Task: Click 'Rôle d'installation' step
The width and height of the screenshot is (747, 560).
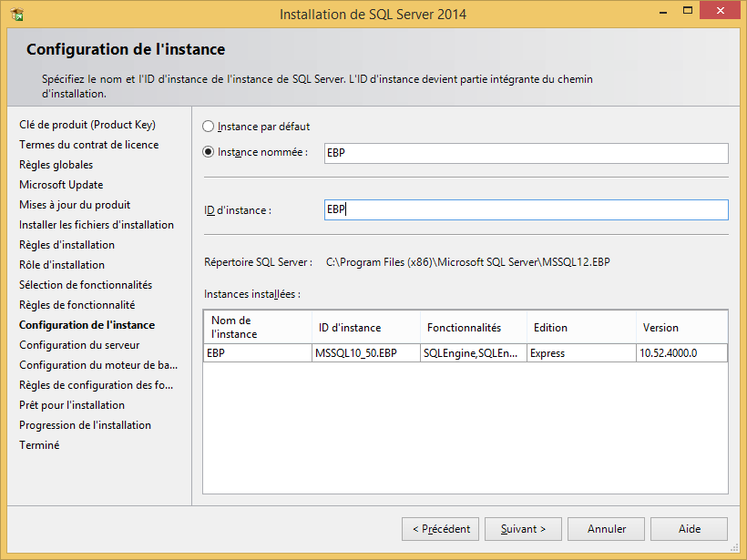Action: click(x=61, y=265)
